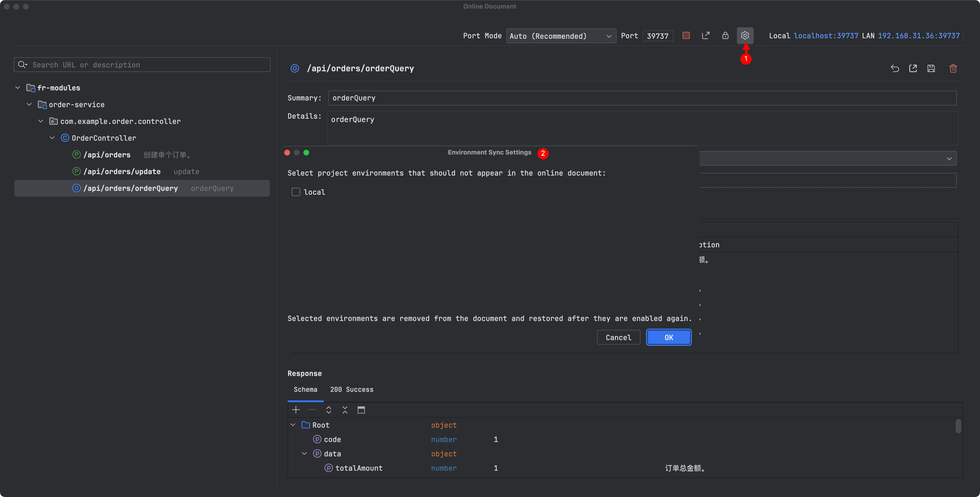Collapse the fr-modules tree node

(x=17, y=88)
